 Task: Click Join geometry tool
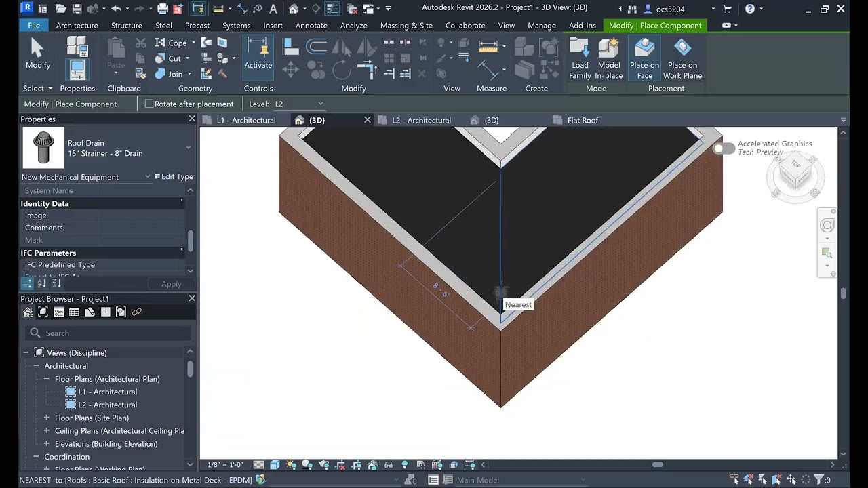pos(170,74)
